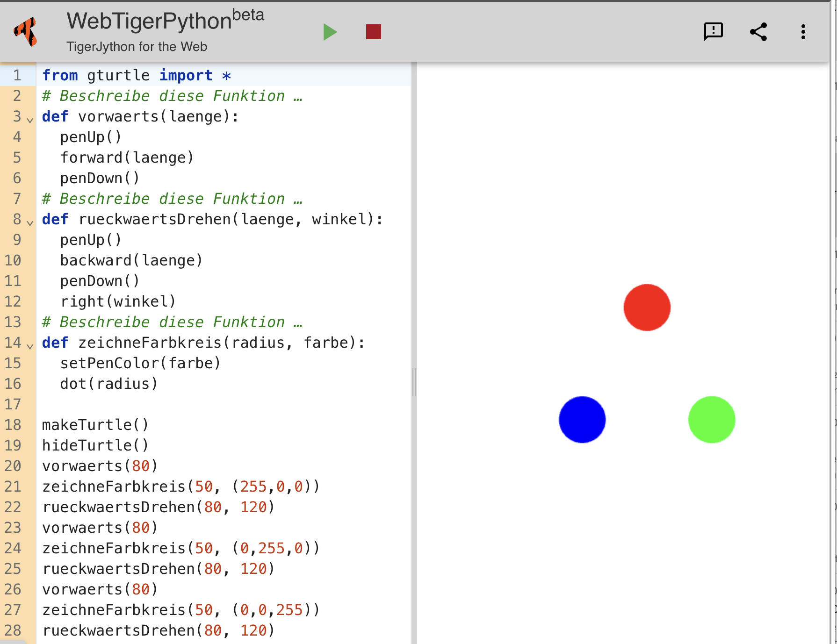Image resolution: width=837 pixels, height=644 pixels.
Task: Click the share icon in the header
Action: tap(758, 32)
